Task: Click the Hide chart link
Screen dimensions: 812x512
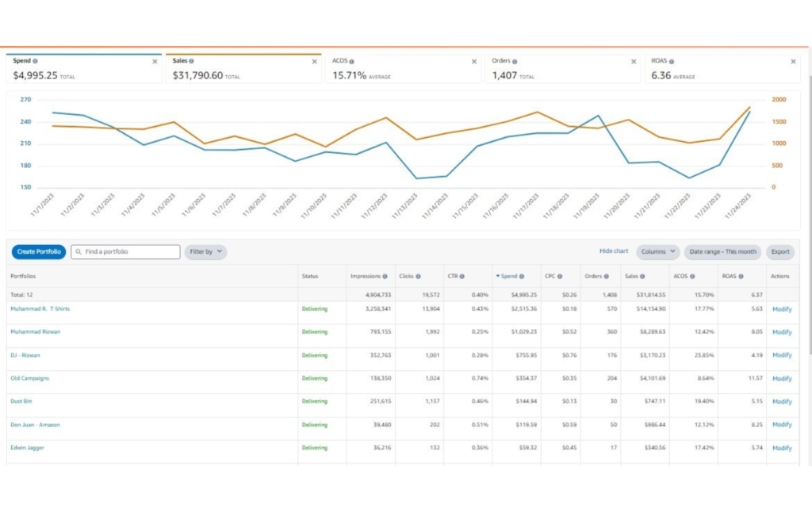Action: 614,251
